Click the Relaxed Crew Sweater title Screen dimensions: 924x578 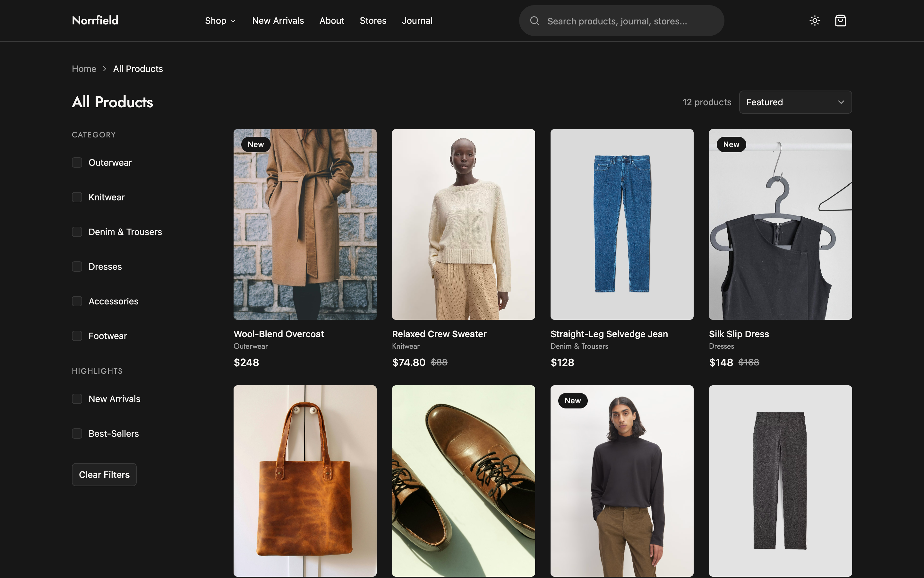point(439,334)
